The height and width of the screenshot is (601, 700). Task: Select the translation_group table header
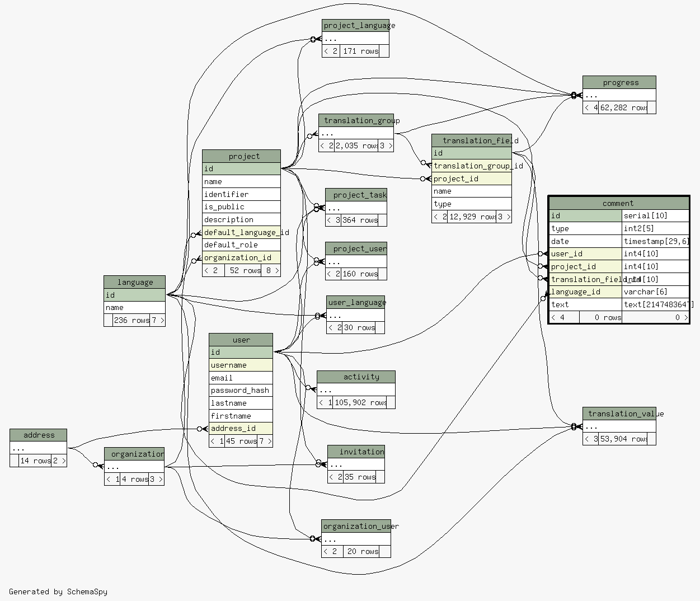click(356, 120)
